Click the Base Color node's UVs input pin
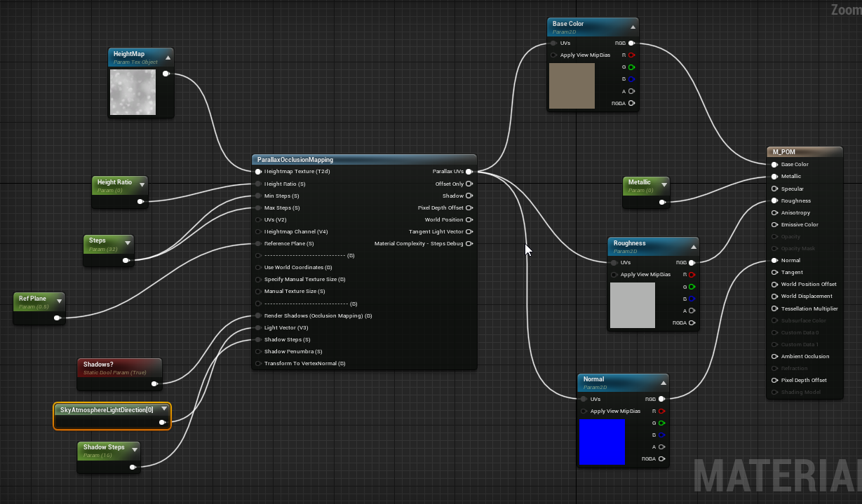 click(x=553, y=43)
